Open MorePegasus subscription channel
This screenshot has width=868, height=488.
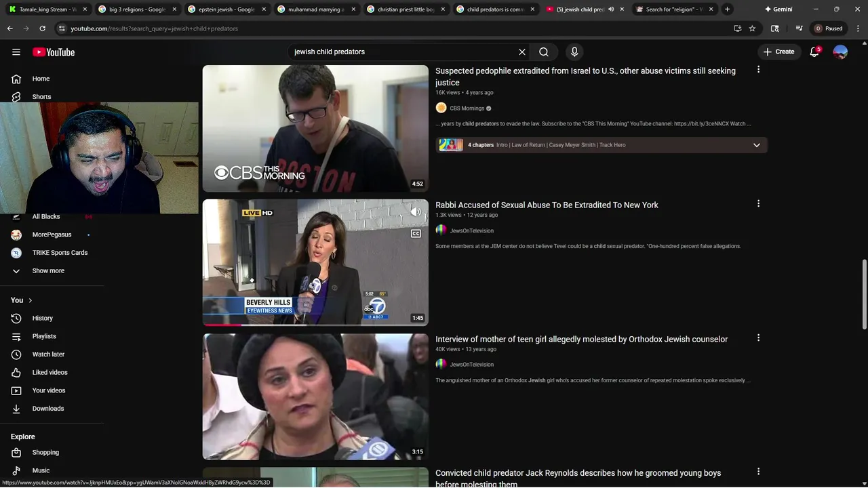[52, 235]
